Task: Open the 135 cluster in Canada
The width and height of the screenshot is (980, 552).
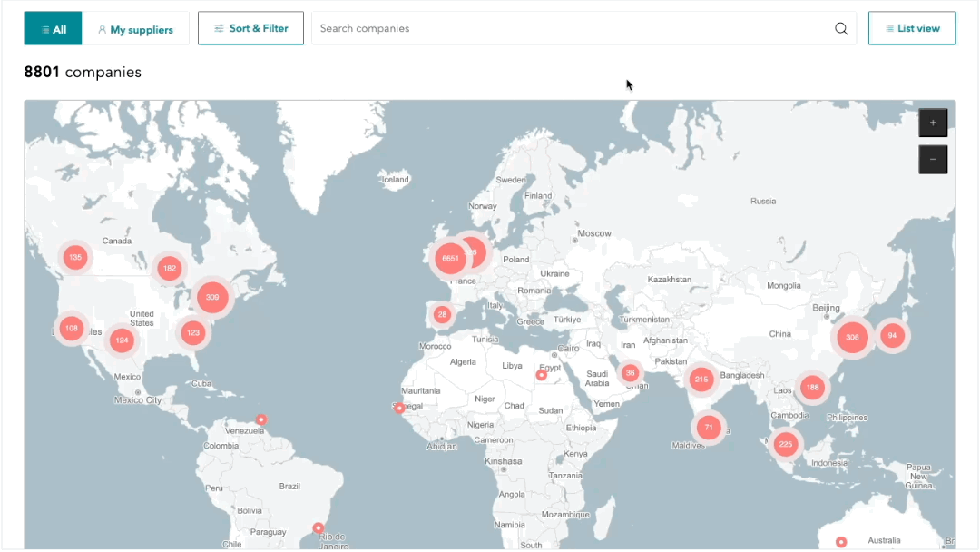Action: [x=75, y=257]
